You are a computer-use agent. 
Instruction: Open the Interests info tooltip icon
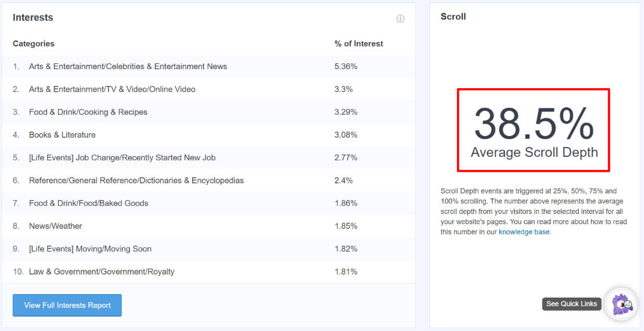click(400, 18)
